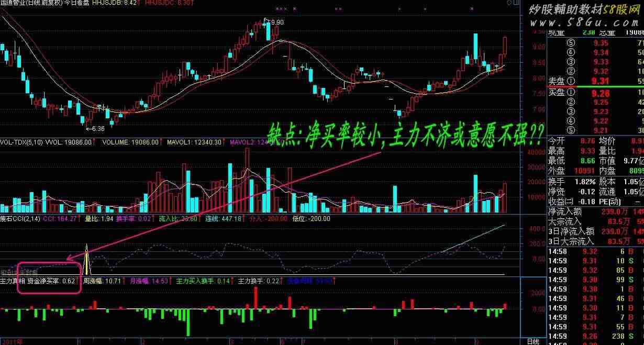Screen dimensions: 644x345
Task: Select the 收益(二) -0.18 quote field
Action: coord(571,202)
